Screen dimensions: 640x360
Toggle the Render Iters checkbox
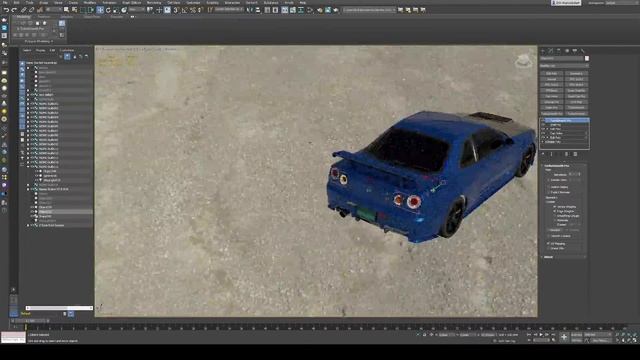click(x=549, y=180)
